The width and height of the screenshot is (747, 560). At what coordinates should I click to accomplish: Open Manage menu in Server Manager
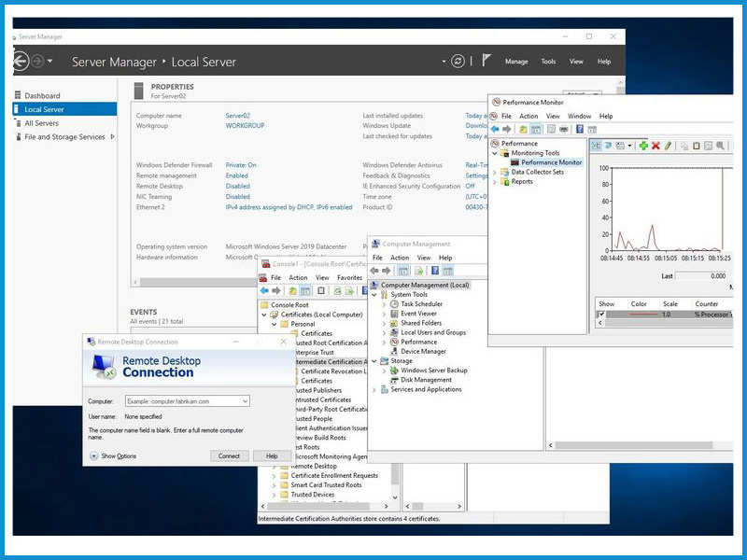[516, 62]
